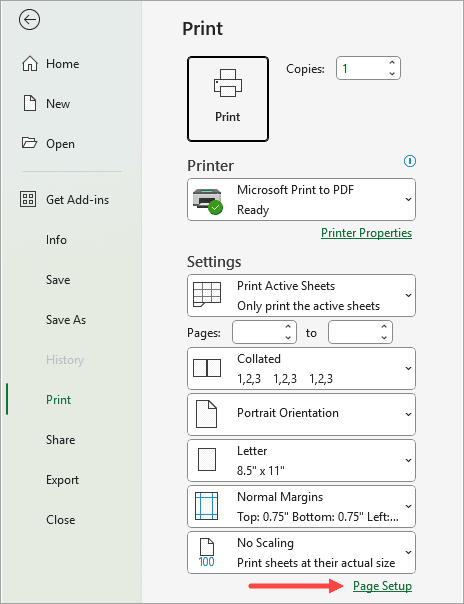Image resolution: width=464 pixels, height=604 pixels.
Task: Click the back arrow circle icon
Action: [29, 20]
